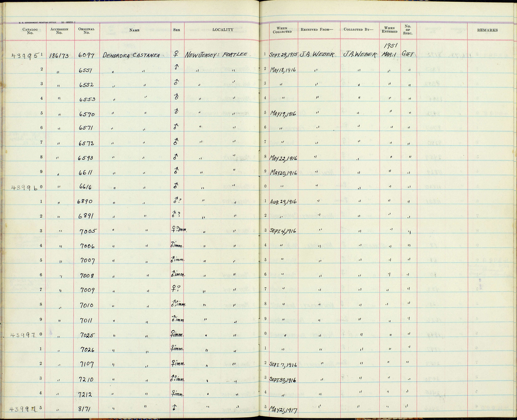Click the date 'Sept. 7, 1916'
The height and width of the screenshot is (420, 517).
click(x=283, y=365)
